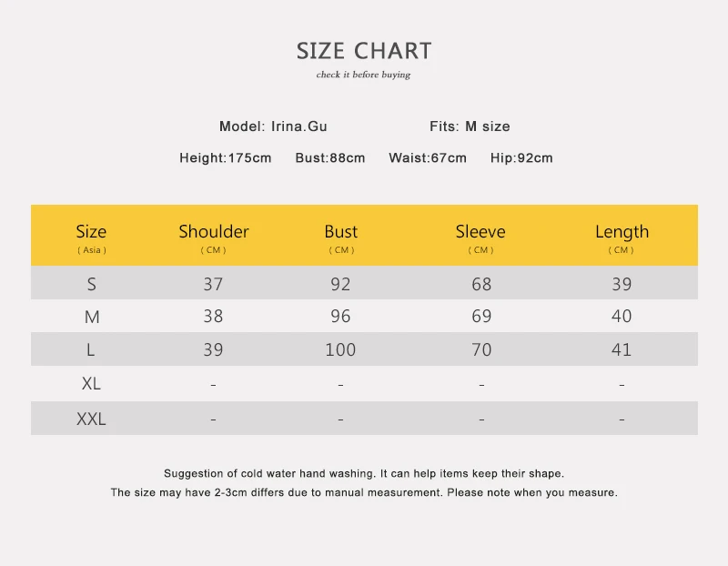This screenshot has height=566, width=728.
Task: Click the Height:175cm text
Action: 226,157
